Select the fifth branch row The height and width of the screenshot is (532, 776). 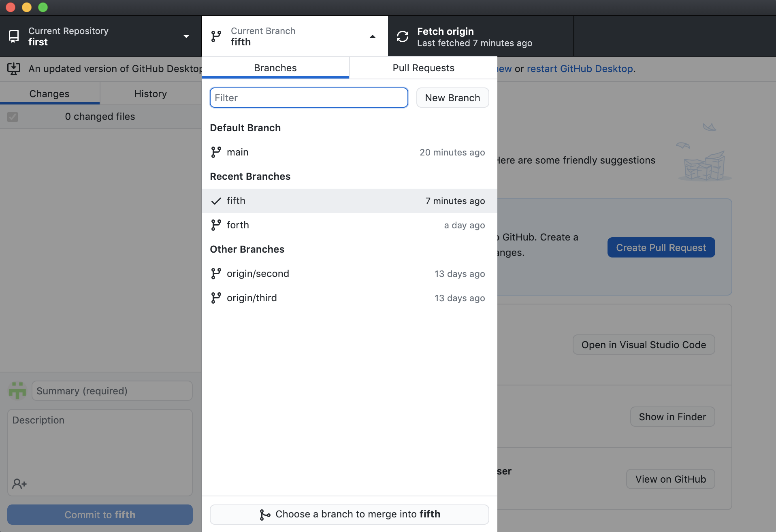349,201
